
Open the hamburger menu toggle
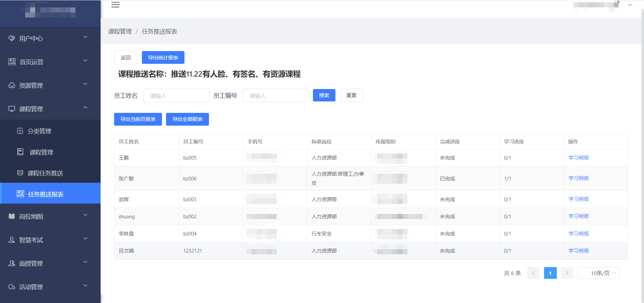pos(115,5)
